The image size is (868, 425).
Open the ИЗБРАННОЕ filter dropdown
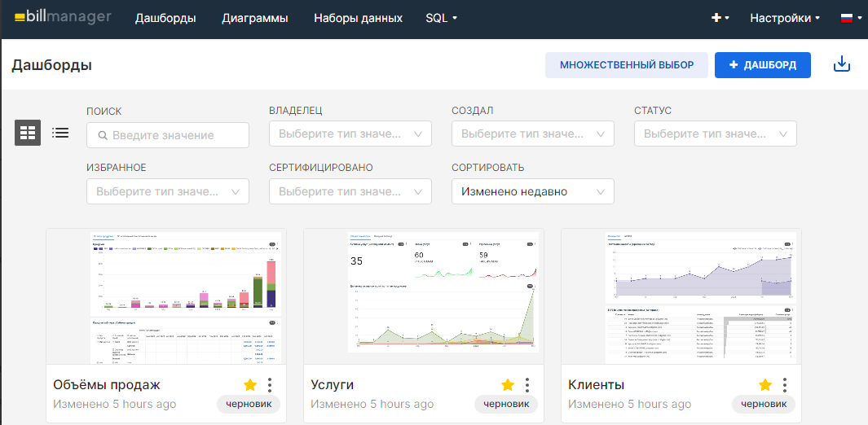168,192
